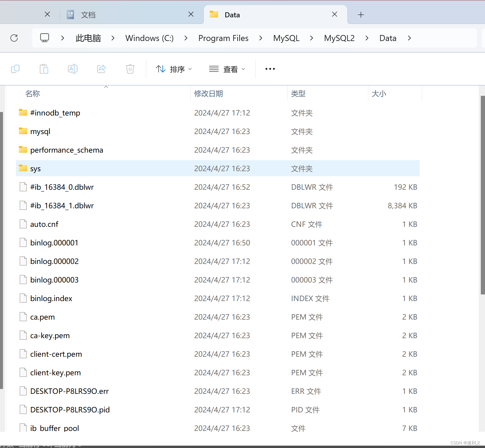Click Data in the breadcrumb path
The image size is (485, 448).
[388, 38]
